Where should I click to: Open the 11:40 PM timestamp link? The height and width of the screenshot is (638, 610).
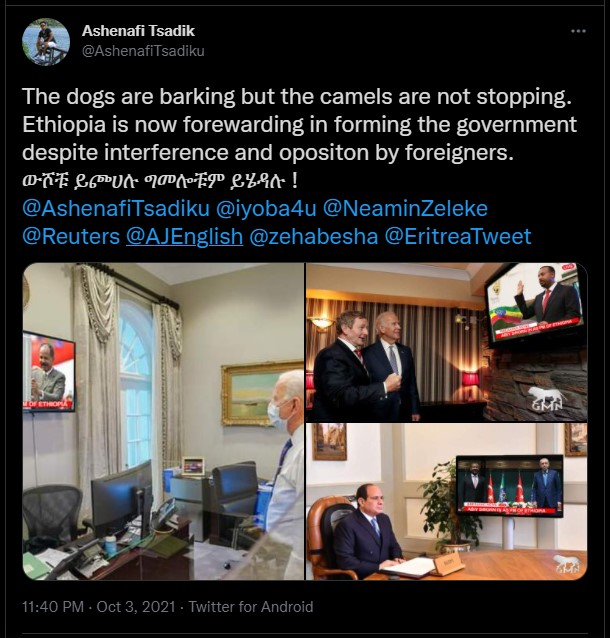53,607
